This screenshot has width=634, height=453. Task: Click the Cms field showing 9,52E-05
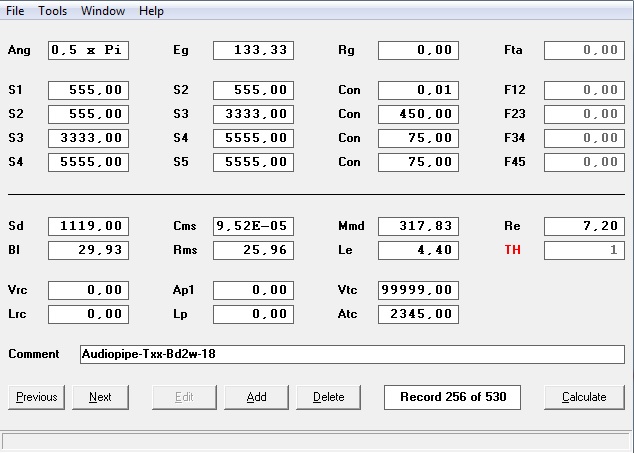point(254,226)
